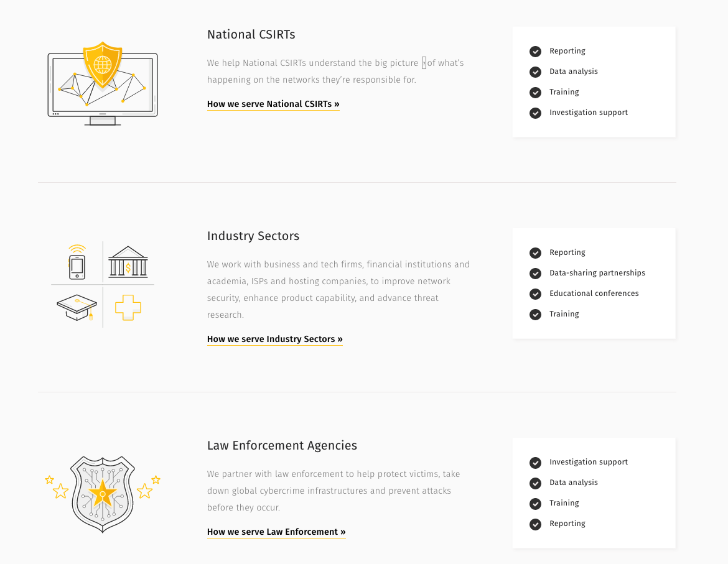Click Data-sharing partnerships list item
728x564 pixels.
click(597, 273)
